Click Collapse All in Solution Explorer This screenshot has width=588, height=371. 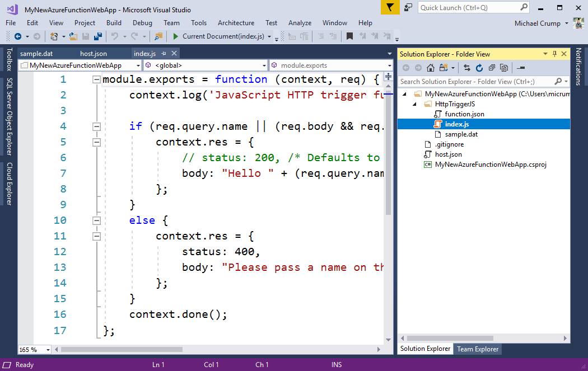pos(492,68)
